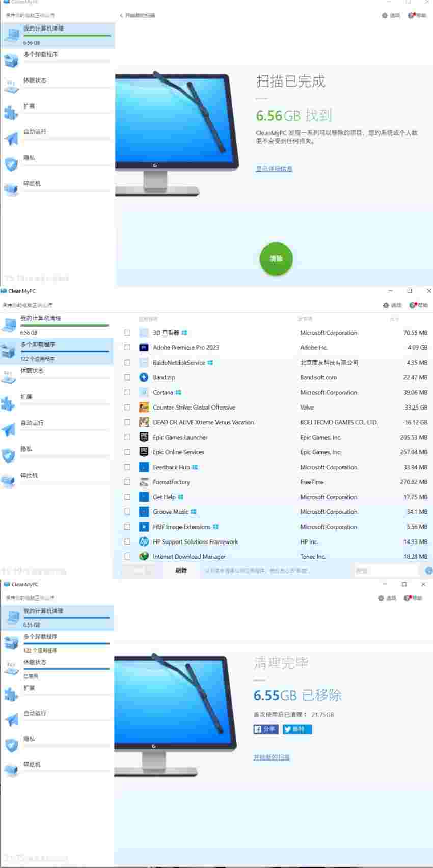Click the help icon in the cleanup-finished window
Image resolution: width=433 pixels, height=868 pixels.
(407, 598)
